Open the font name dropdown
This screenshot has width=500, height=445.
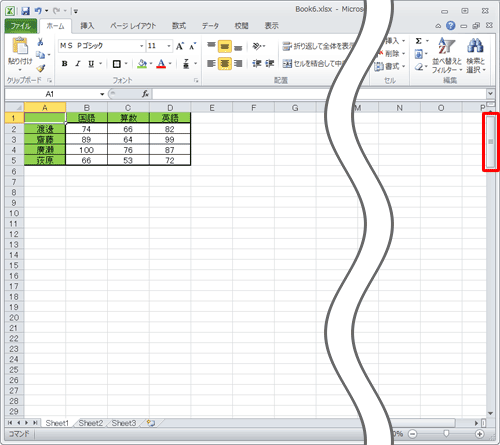click(142, 46)
